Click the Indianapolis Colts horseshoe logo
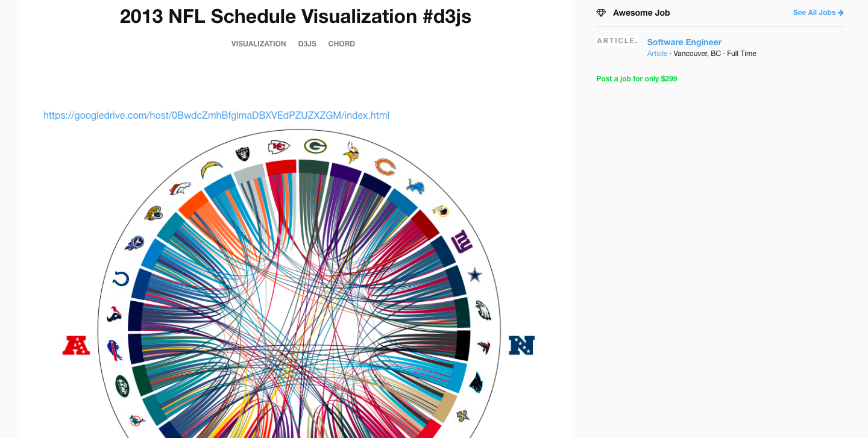The height and width of the screenshot is (438, 868). [121, 279]
